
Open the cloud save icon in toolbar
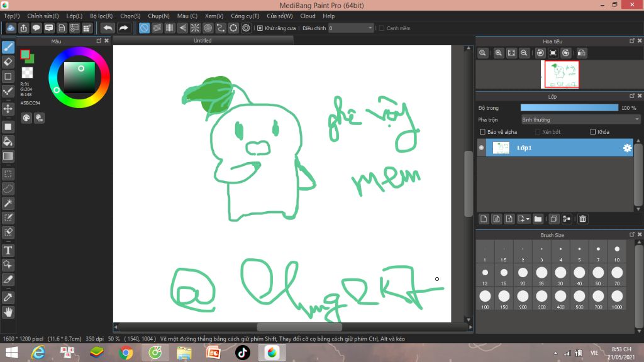[11, 28]
